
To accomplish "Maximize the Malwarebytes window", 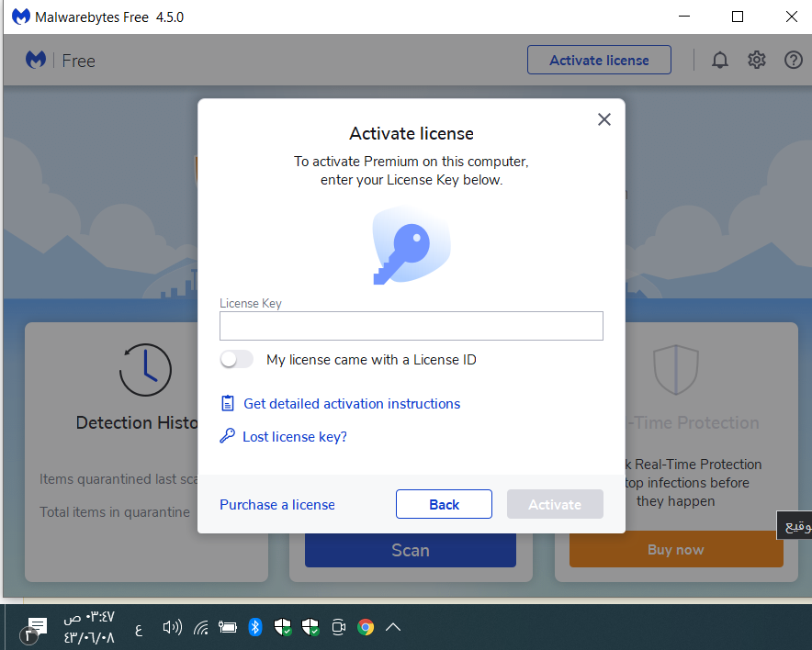I will coord(738,17).
